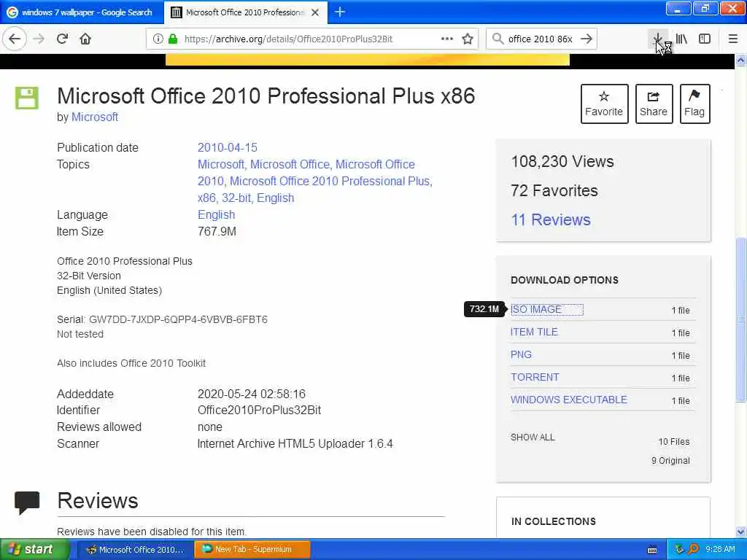Download the ISO IMAGE file
The image size is (747, 560).
click(x=536, y=309)
